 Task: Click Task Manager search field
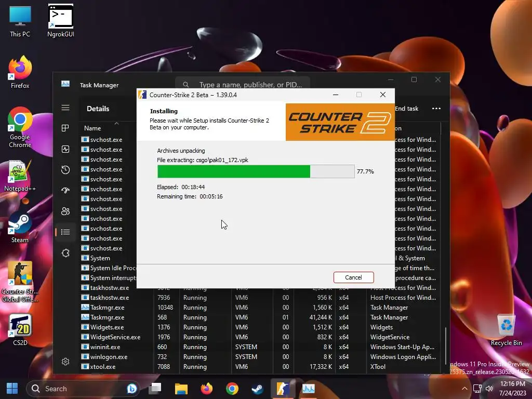point(243,85)
